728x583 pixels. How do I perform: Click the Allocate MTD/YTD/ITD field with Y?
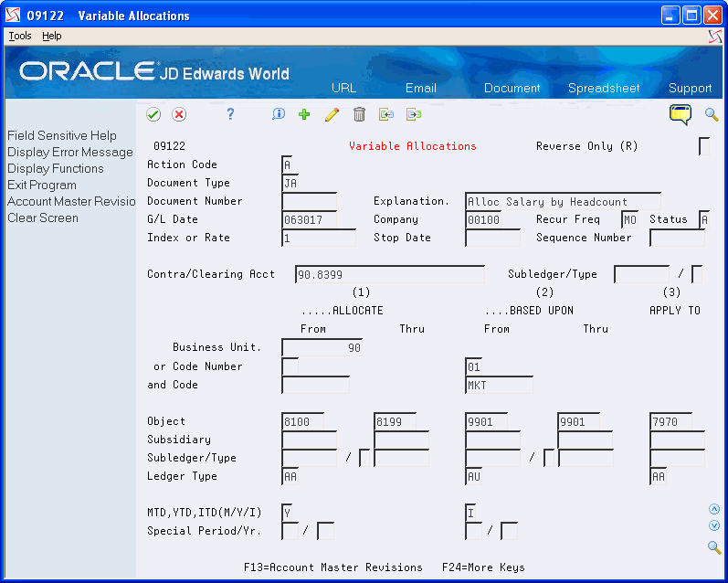point(288,513)
